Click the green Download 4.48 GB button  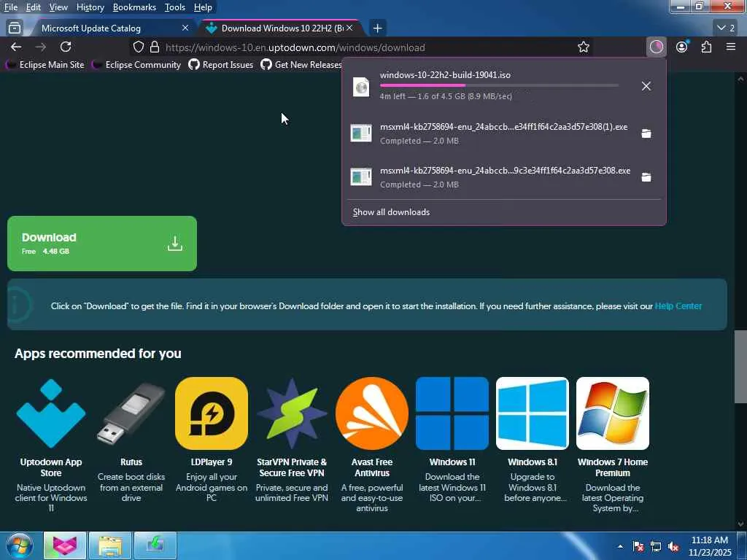102,244
